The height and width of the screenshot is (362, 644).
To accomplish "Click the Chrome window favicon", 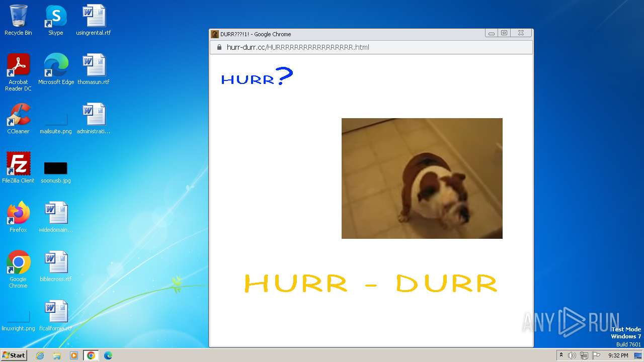I will (215, 34).
